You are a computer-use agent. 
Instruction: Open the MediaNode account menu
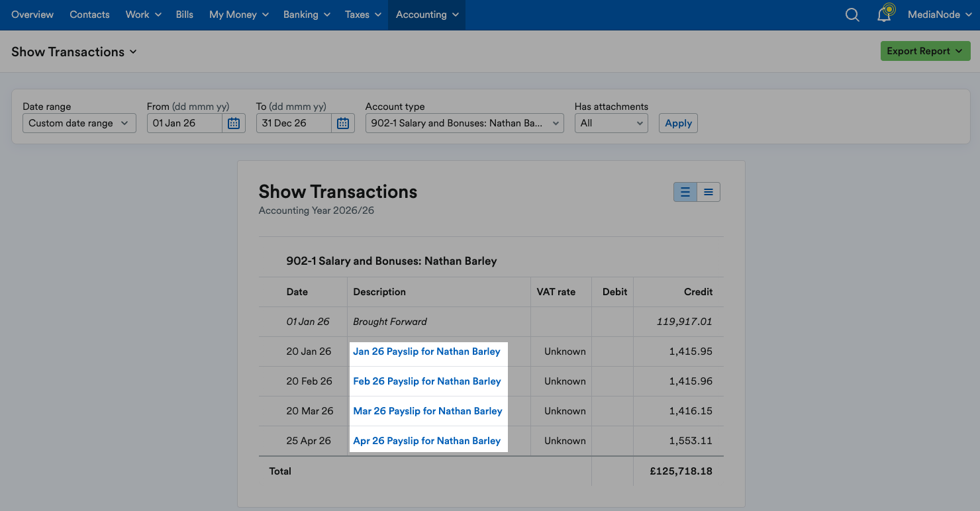coord(939,15)
